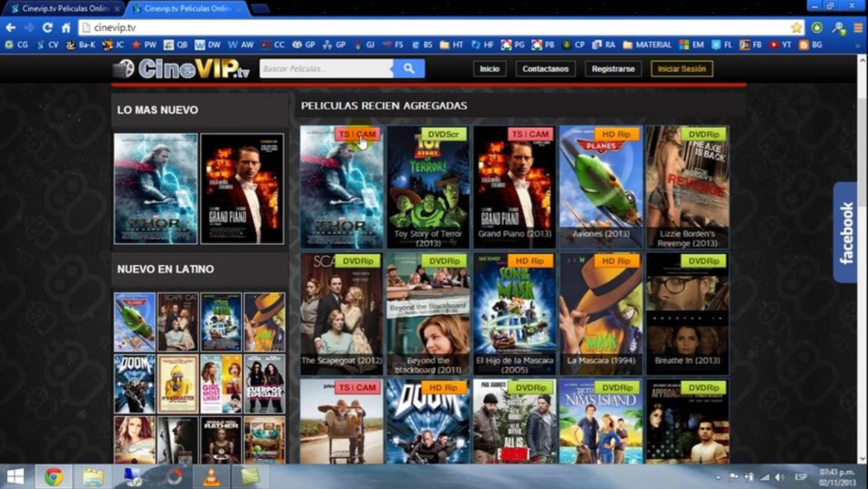The width and height of the screenshot is (868, 489).
Task: Open La Mascara (1994) movie poster
Action: pyautogui.click(x=601, y=314)
